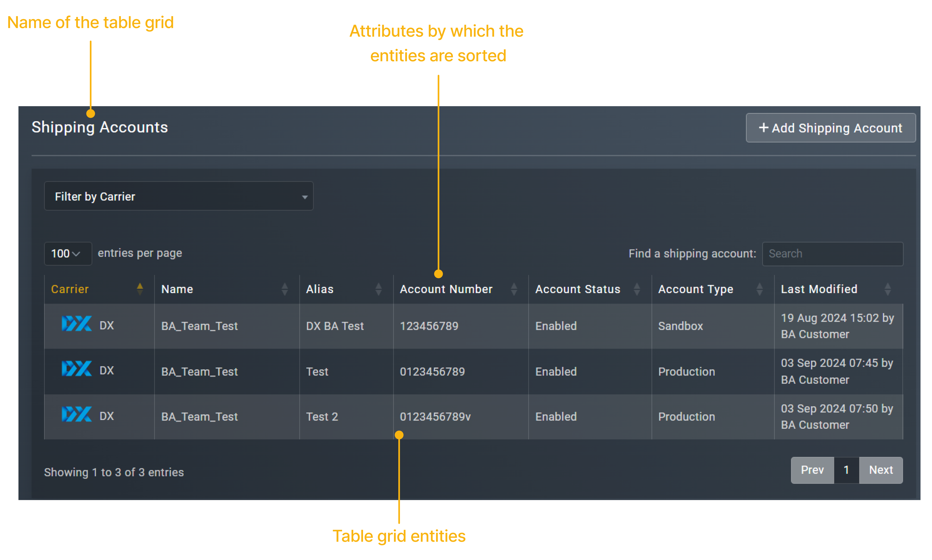Sort by the Account Type column header
Viewport: 932px width, 560px height.
pyautogui.click(x=713, y=289)
